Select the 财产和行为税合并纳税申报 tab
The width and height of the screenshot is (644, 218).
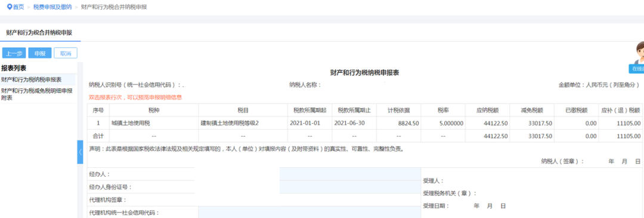click(39, 32)
